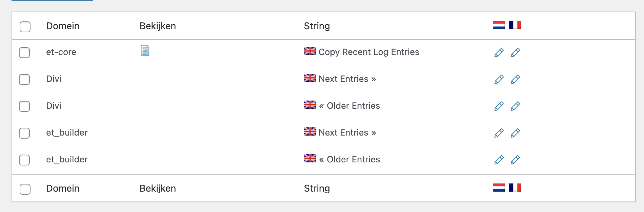Edit French translation of et_builder Older Entries
Viewport: 644px width, 212px height.
(515, 160)
